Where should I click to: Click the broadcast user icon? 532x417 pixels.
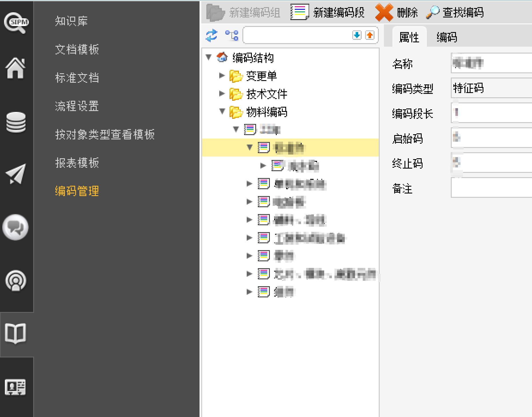coord(16,281)
